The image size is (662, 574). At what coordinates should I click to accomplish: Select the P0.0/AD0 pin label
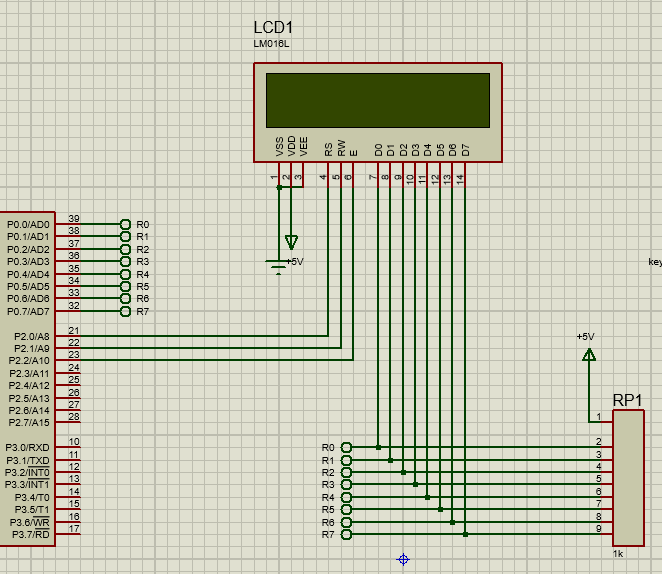click(28, 225)
